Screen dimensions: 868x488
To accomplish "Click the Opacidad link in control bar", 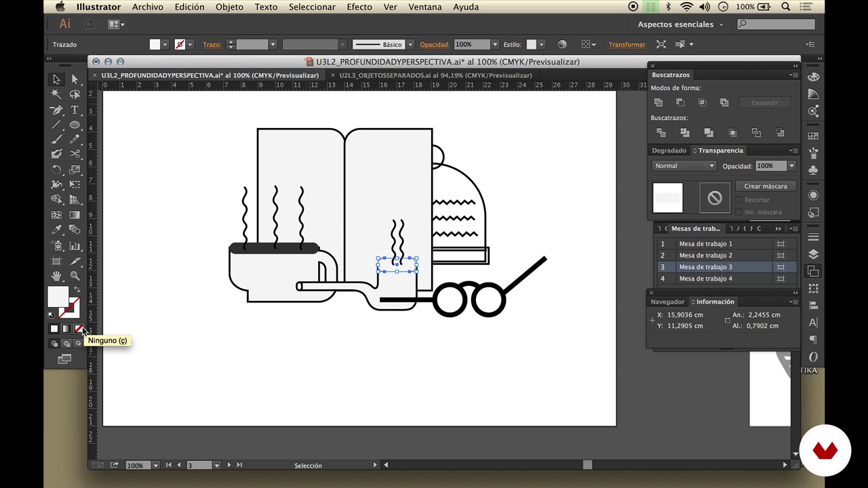I will click(x=435, y=45).
